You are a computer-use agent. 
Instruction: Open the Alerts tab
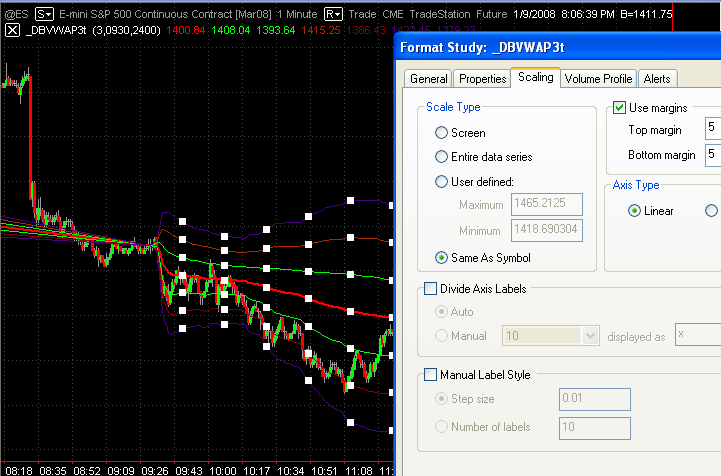tap(657, 79)
